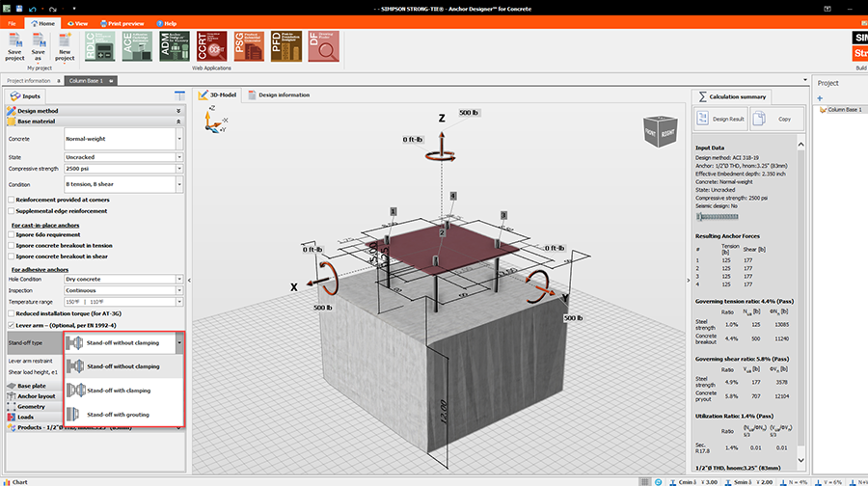Select Stand-off with clamping option
The height and width of the screenshot is (486, 868).
coord(124,391)
